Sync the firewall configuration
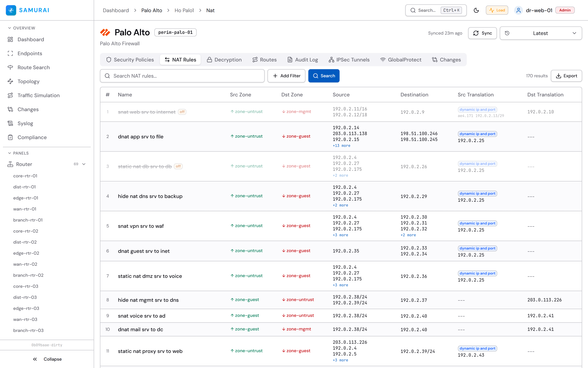 click(482, 33)
